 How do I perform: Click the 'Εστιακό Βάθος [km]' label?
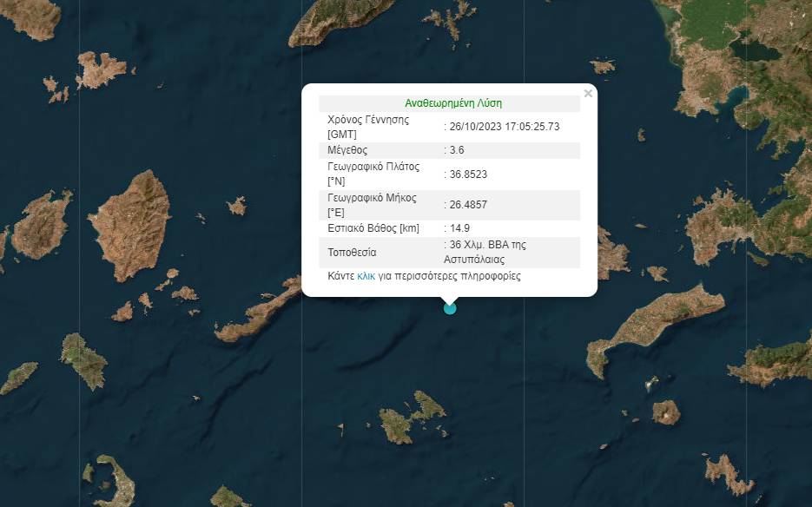[x=372, y=229]
